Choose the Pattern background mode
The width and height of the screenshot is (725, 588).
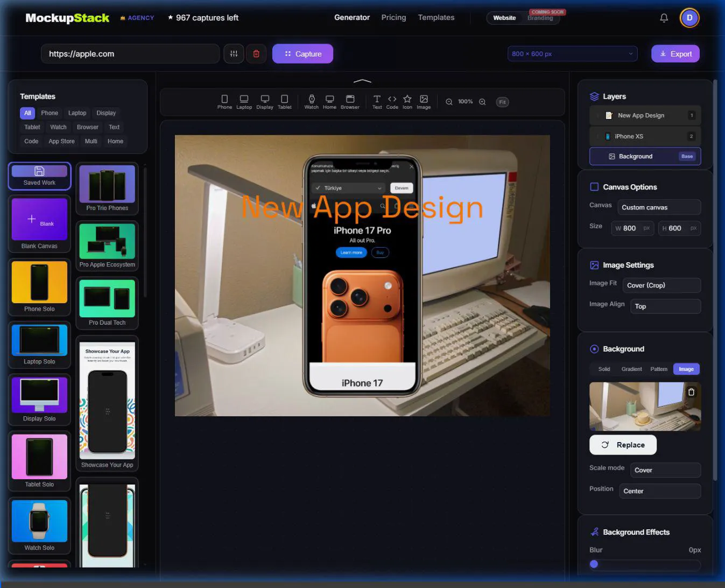click(x=659, y=369)
